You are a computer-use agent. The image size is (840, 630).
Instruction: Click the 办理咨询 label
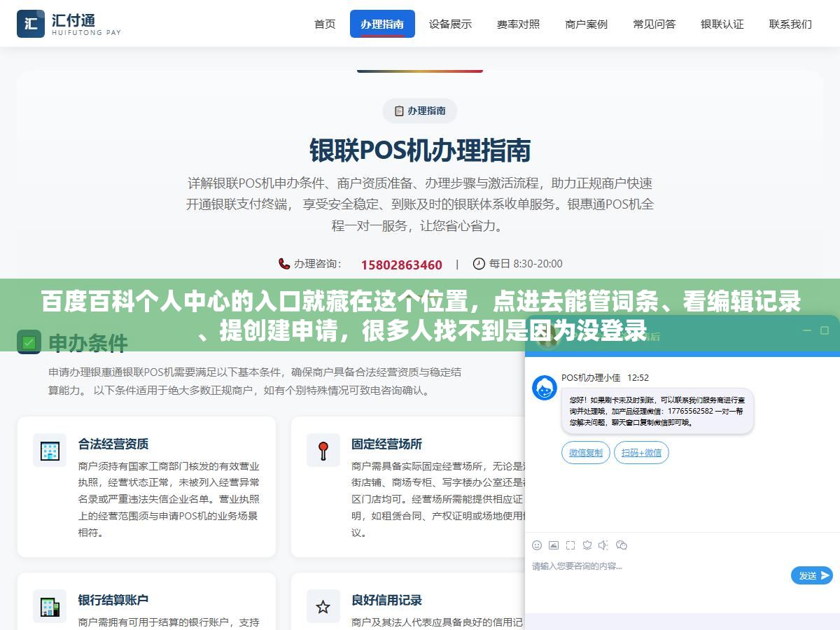[x=317, y=264]
